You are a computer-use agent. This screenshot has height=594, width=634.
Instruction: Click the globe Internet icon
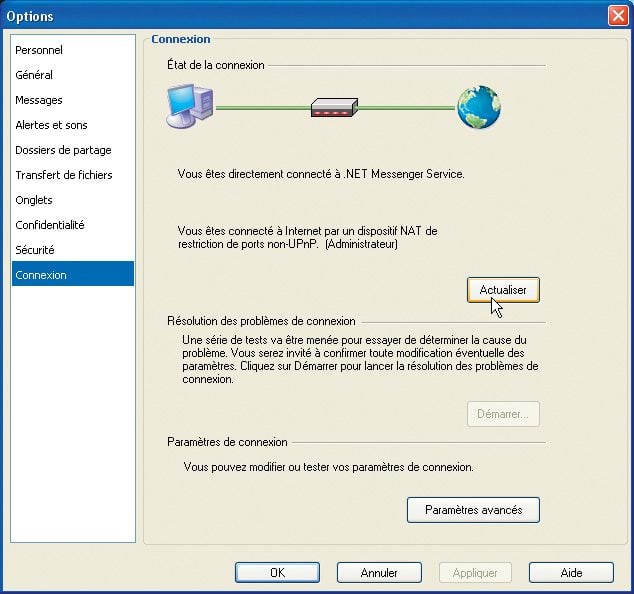coord(478,107)
